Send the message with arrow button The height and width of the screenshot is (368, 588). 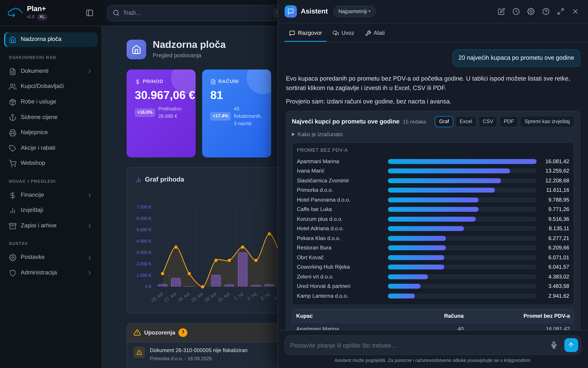pos(571,345)
